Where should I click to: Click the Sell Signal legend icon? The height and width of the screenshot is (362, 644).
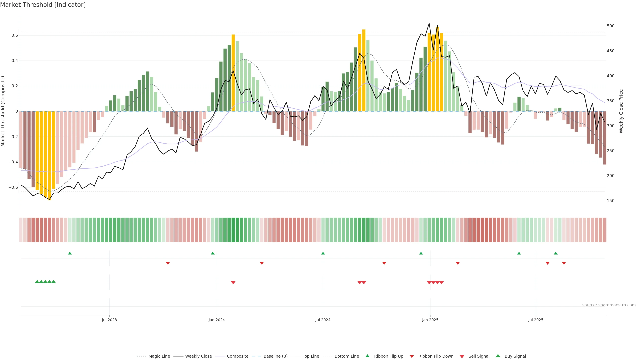coord(462,356)
